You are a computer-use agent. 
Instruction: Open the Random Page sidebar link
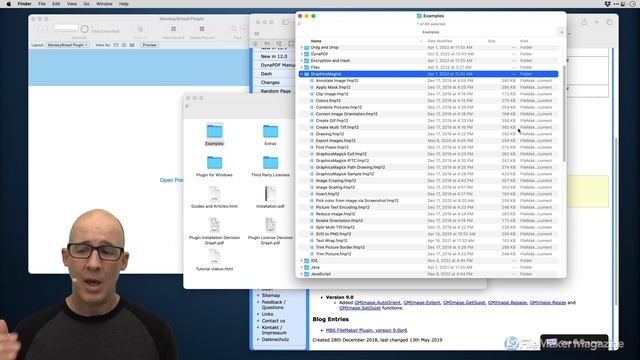[276, 91]
